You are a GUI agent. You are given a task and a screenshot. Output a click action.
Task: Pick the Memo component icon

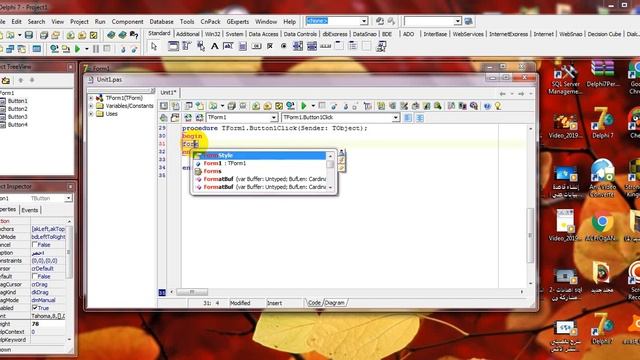[242, 47]
